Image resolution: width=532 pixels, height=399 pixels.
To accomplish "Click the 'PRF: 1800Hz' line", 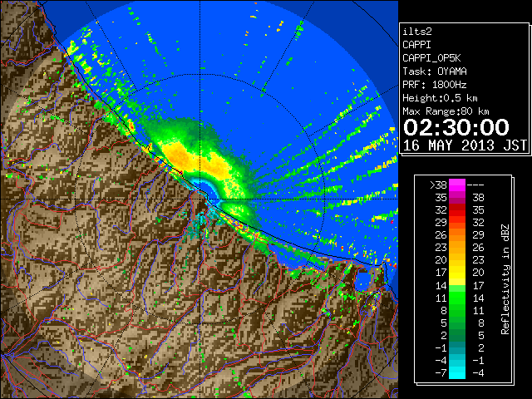I will pyautogui.click(x=435, y=85).
